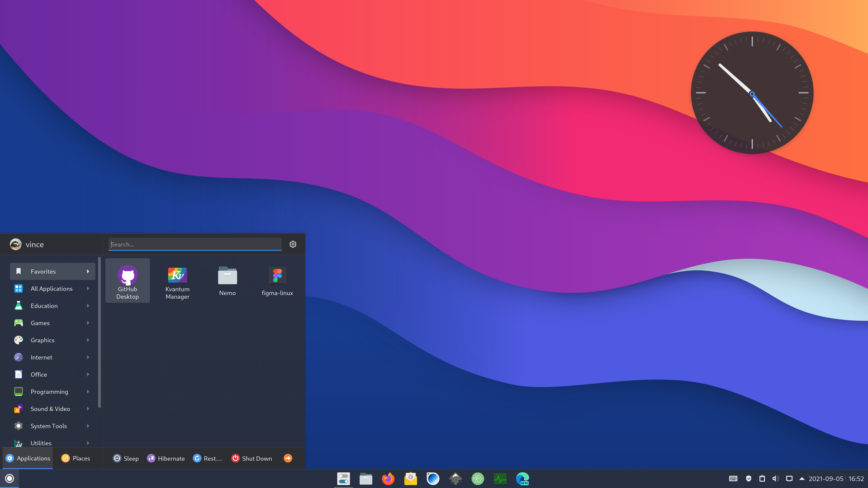Click the Restart button
The height and width of the screenshot is (488, 868).
click(207, 458)
